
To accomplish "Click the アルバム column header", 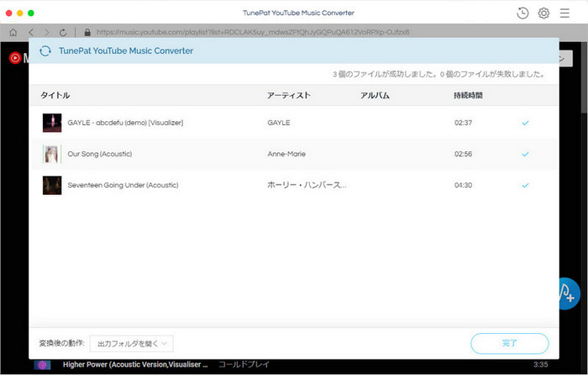I will point(375,95).
